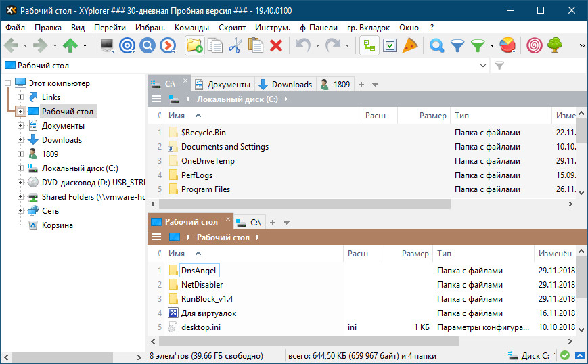Switch to the Документы tab in the top pane

pyautogui.click(x=223, y=85)
